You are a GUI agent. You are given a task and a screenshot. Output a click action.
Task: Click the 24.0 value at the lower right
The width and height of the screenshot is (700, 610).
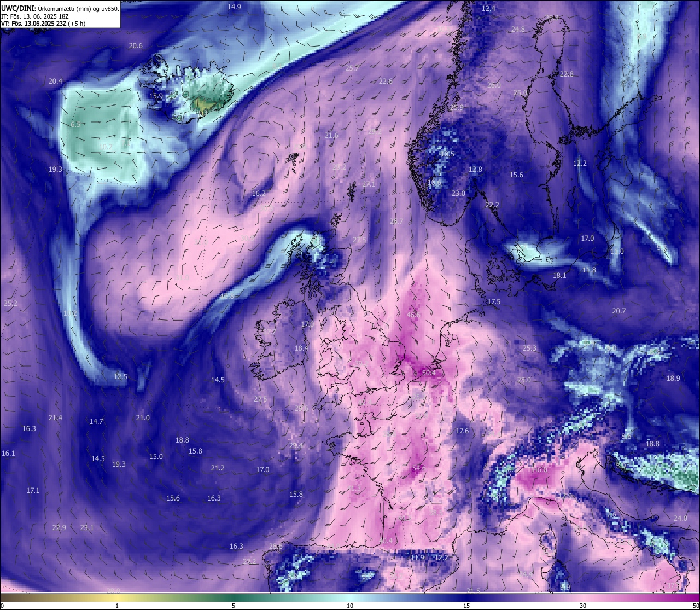tap(680, 518)
